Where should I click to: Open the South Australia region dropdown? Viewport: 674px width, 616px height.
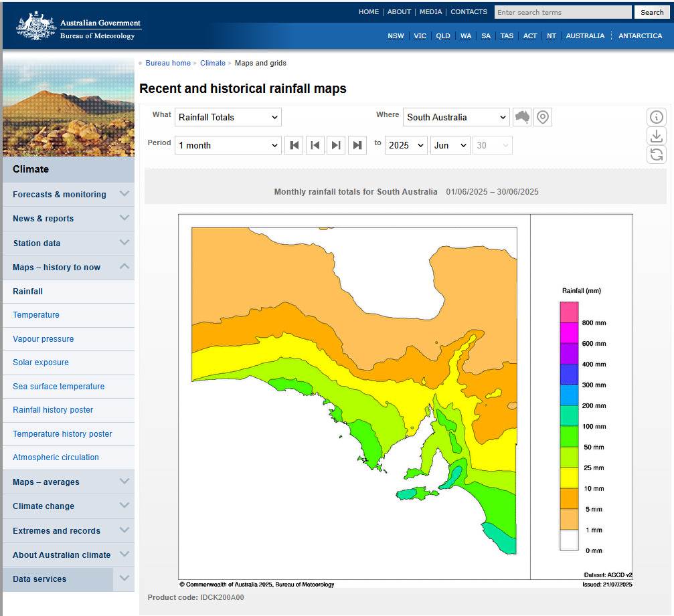456,117
